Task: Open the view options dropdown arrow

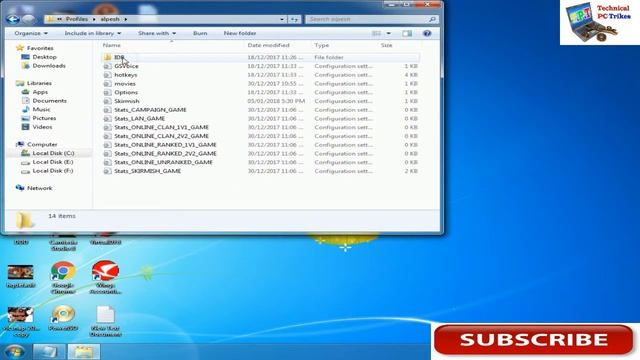Action: click(389, 33)
